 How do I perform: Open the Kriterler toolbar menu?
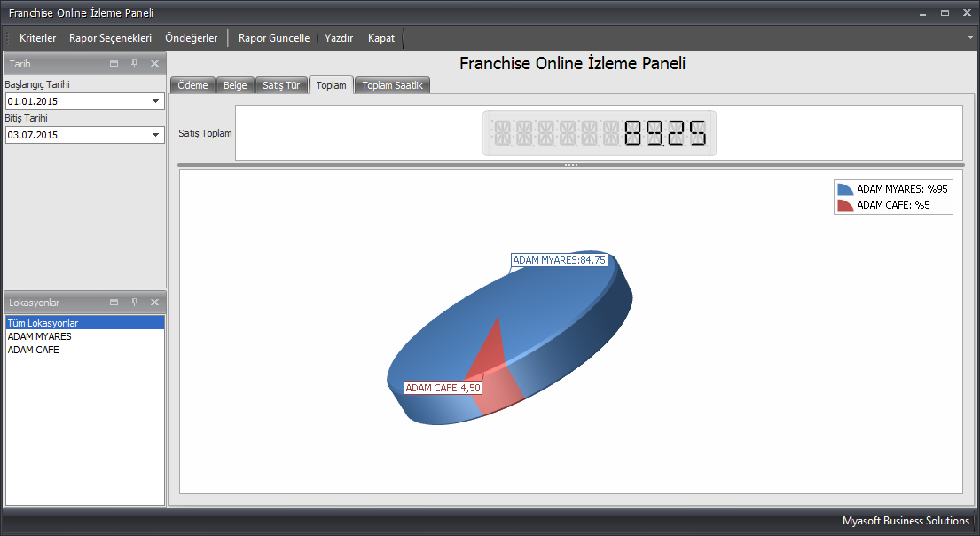pyautogui.click(x=37, y=38)
